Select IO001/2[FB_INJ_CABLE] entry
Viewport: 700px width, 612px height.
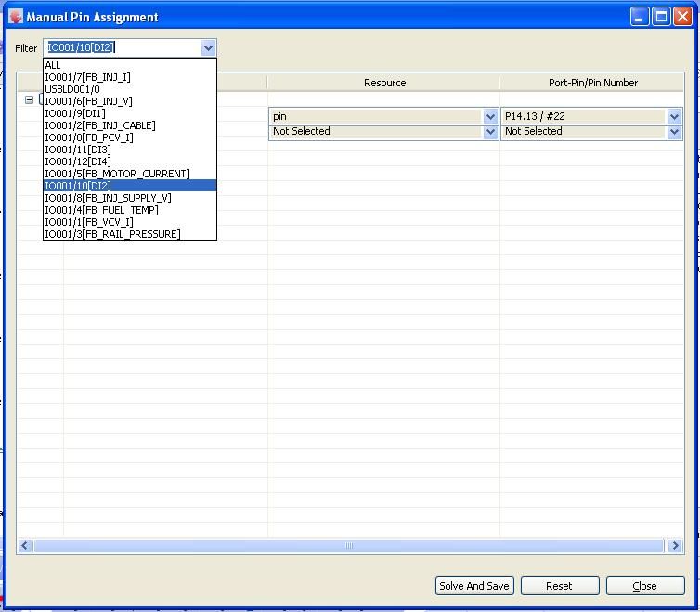130,125
